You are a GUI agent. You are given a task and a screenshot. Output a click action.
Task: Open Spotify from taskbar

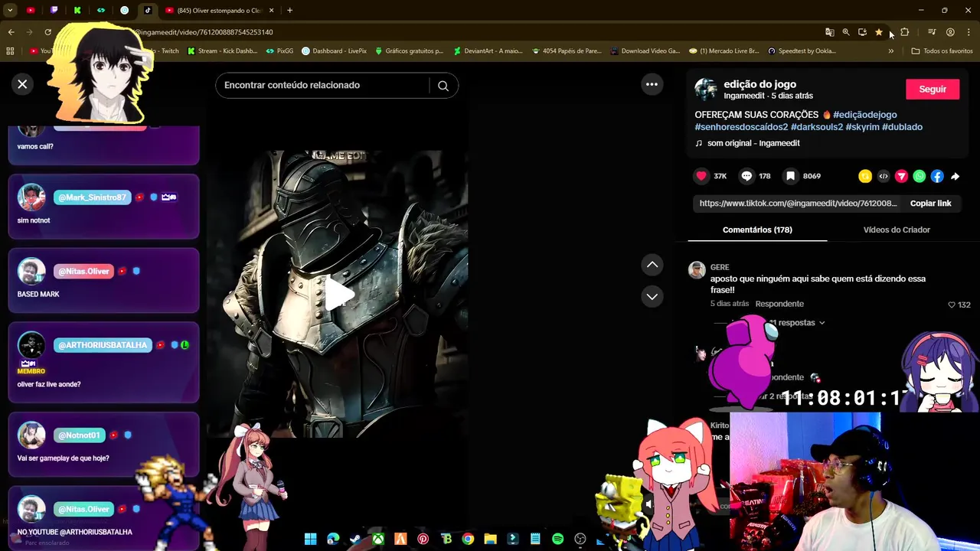pyautogui.click(x=557, y=540)
